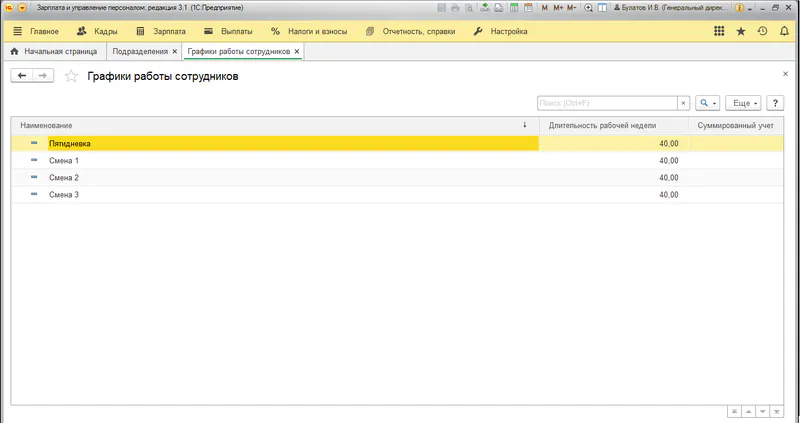Open the Настройка menu
The width and height of the screenshot is (800, 423).
[x=500, y=31]
